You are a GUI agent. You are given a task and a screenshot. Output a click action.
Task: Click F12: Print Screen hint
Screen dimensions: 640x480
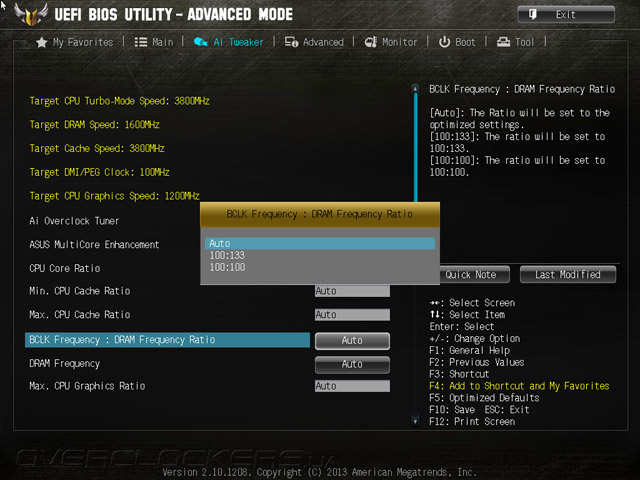[x=472, y=422]
